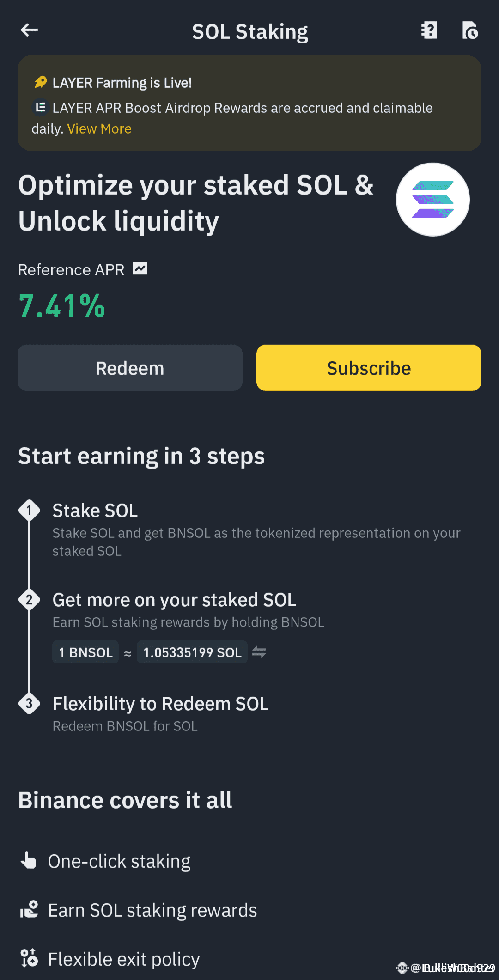
Task: Tap the 1.05335199 SOL rate chip
Action: point(192,652)
